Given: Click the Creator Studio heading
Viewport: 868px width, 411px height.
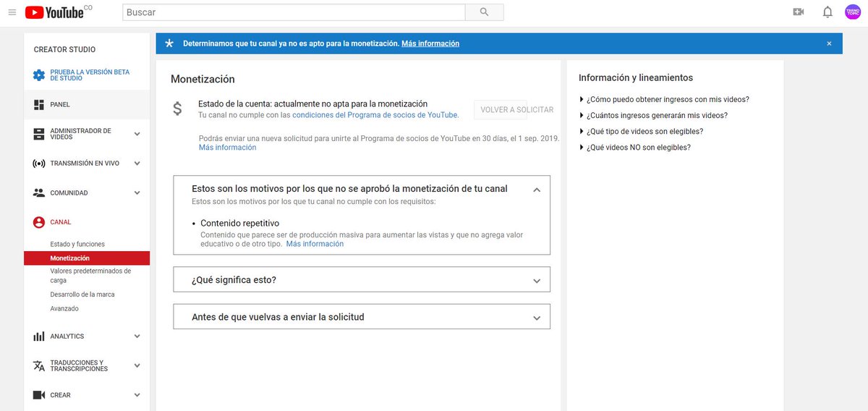Looking at the screenshot, I should pyautogui.click(x=64, y=50).
